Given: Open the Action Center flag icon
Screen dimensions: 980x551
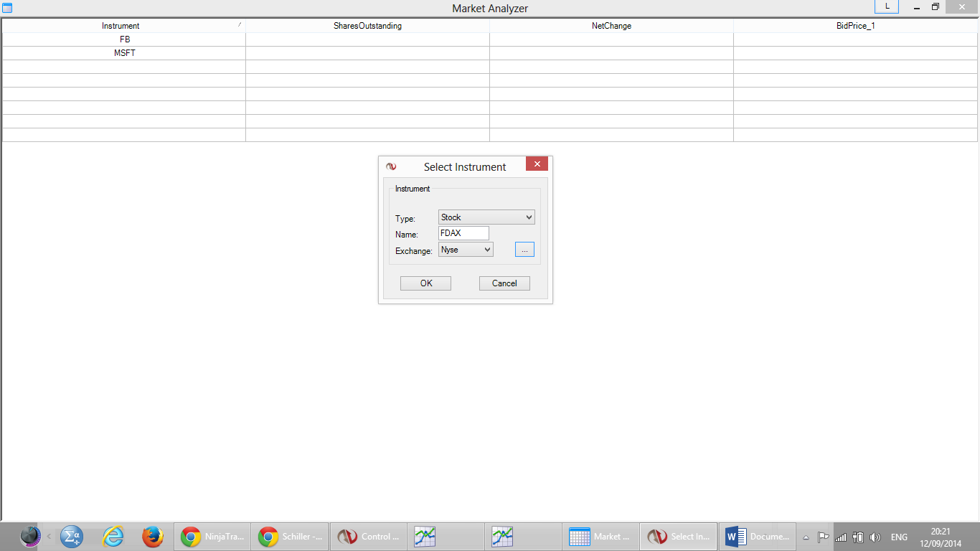Looking at the screenshot, I should (x=823, y=537).
